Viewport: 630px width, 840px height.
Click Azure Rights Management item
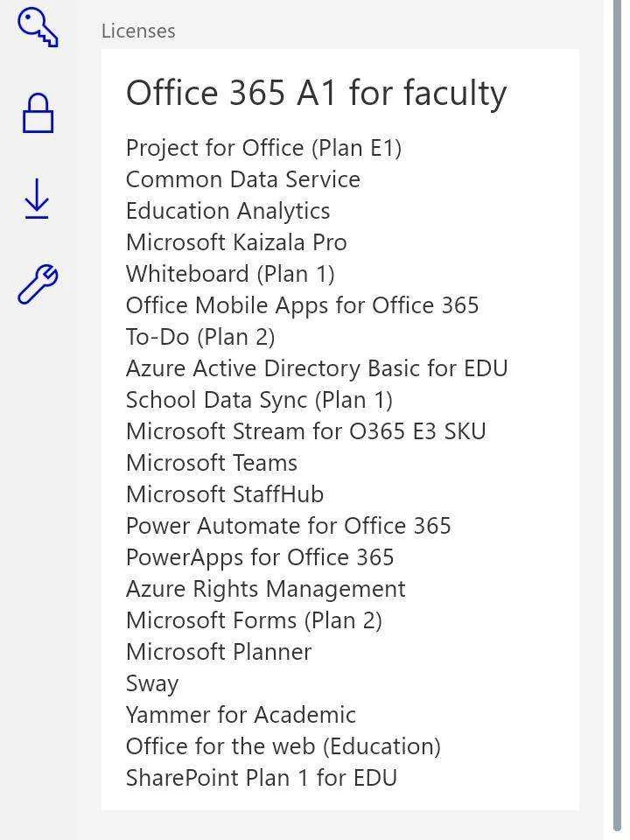tap(266, 589)
